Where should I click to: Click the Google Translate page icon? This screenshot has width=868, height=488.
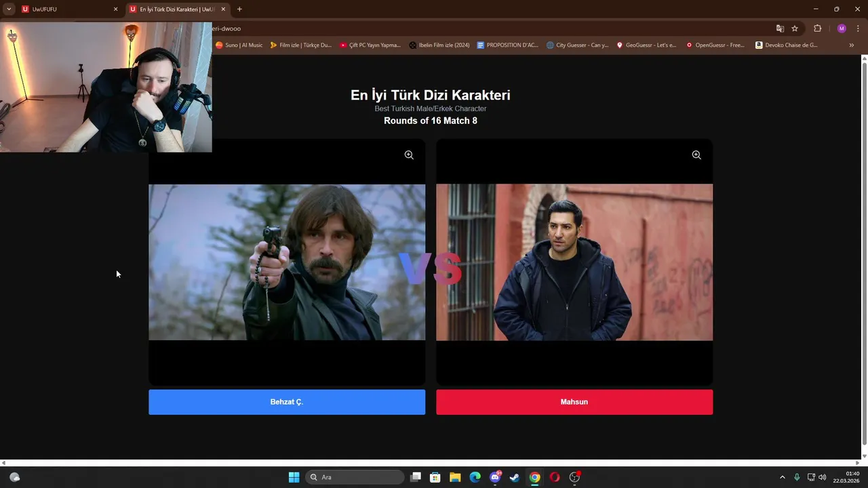point(780,28)
